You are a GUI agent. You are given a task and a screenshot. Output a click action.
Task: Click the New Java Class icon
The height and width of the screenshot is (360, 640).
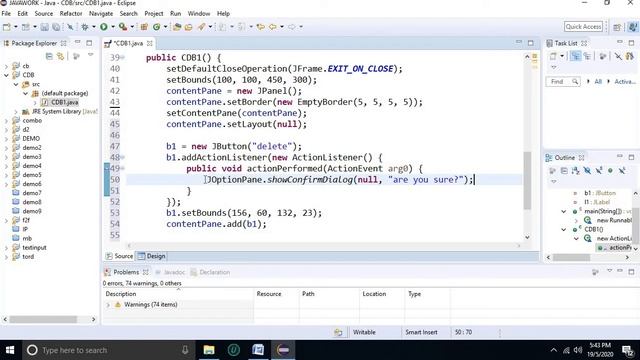[156, 27]
